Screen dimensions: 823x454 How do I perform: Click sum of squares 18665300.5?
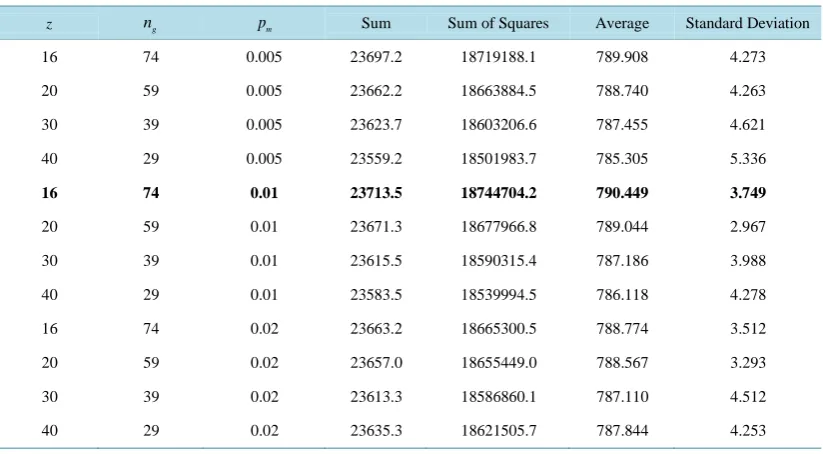[498, 329]
